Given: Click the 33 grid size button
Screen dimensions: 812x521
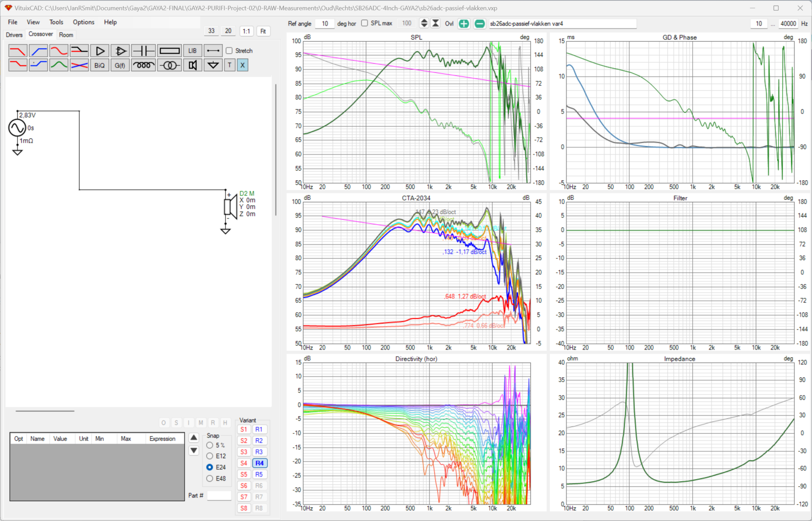Looking at the screenshot, I should tap(212, 31).
